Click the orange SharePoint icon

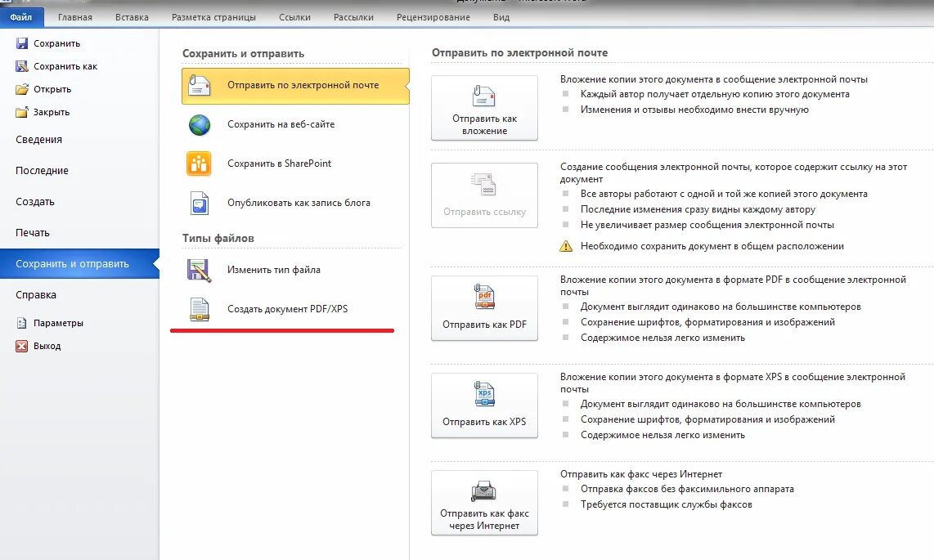click(199, 164)
